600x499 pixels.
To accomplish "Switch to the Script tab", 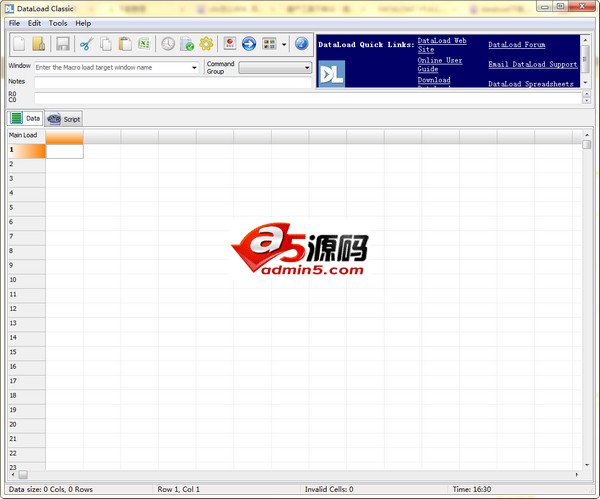I will (x=64, y=119).
